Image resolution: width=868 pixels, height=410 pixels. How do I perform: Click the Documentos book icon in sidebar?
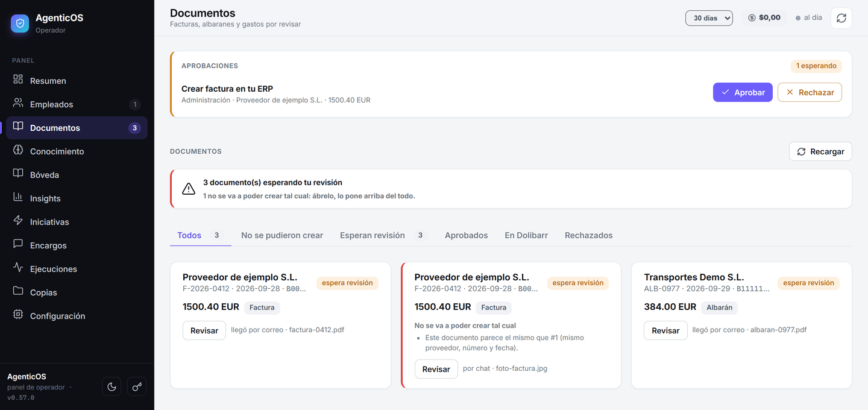[18, 127]
